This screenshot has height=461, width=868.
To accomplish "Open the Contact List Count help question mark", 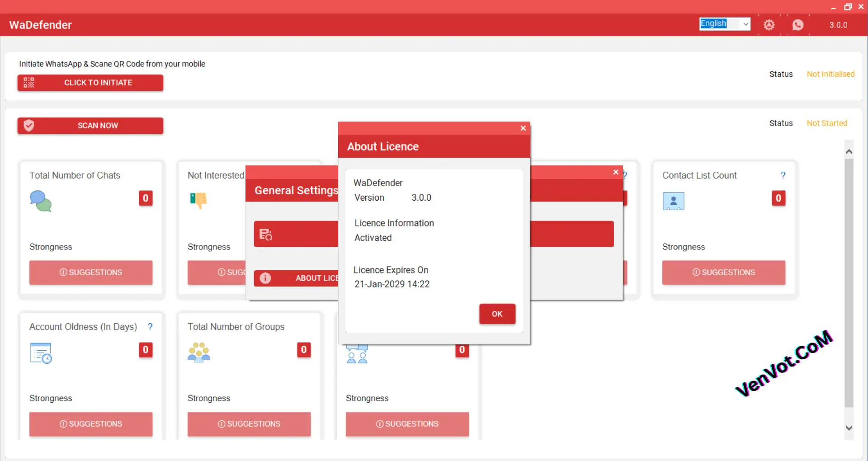I will point(783,175).
